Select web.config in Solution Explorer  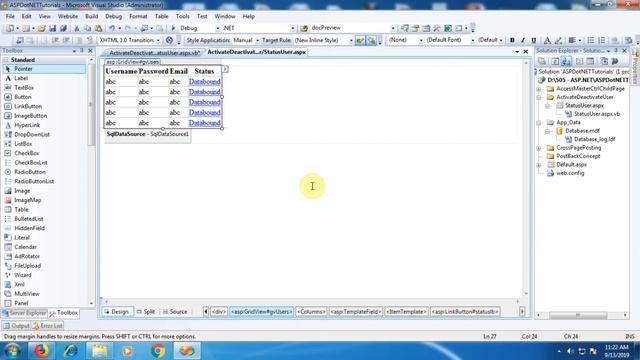tap(570, 173)
